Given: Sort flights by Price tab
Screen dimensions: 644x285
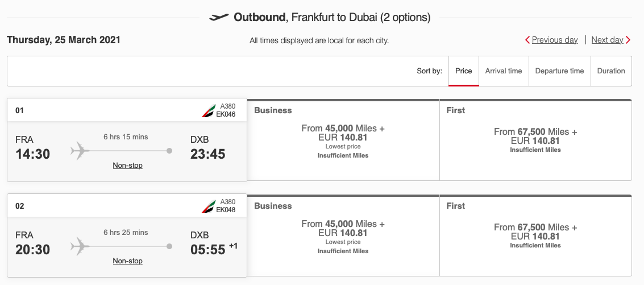Looking at the screenshot, I should (464, 71).
